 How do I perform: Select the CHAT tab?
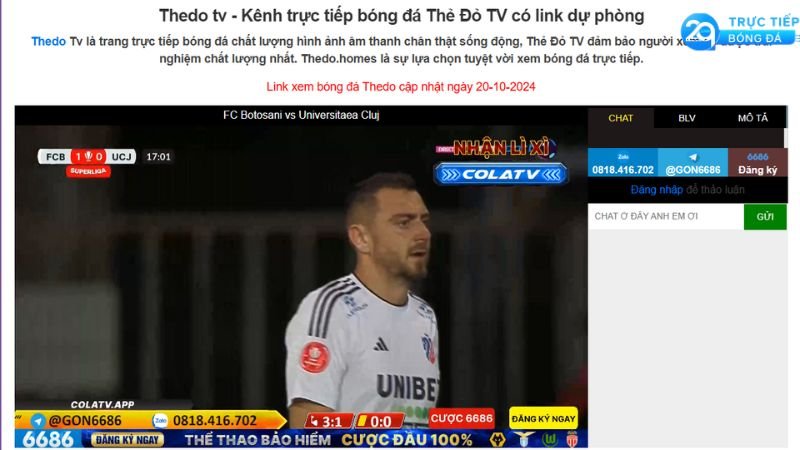(x=620, y=118)
